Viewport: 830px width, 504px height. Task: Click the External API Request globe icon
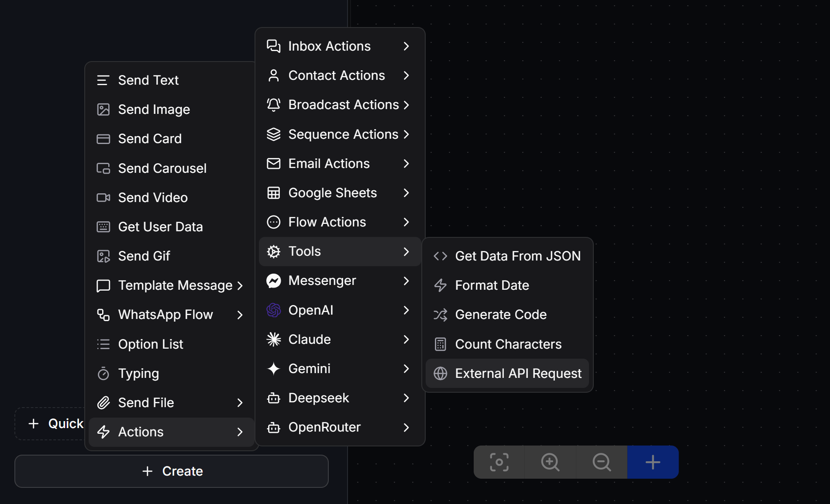click(x=440, y=374)
